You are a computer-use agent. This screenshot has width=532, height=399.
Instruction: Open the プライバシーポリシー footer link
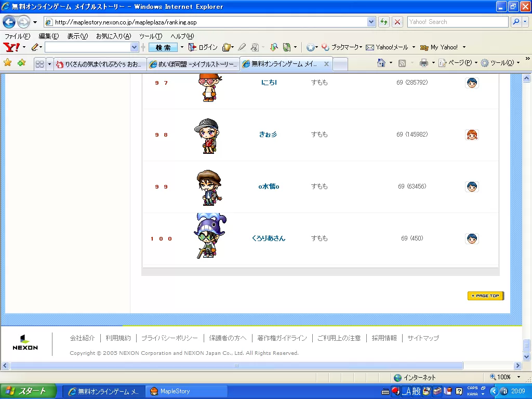pyautogui.click(x=169, y=338)
